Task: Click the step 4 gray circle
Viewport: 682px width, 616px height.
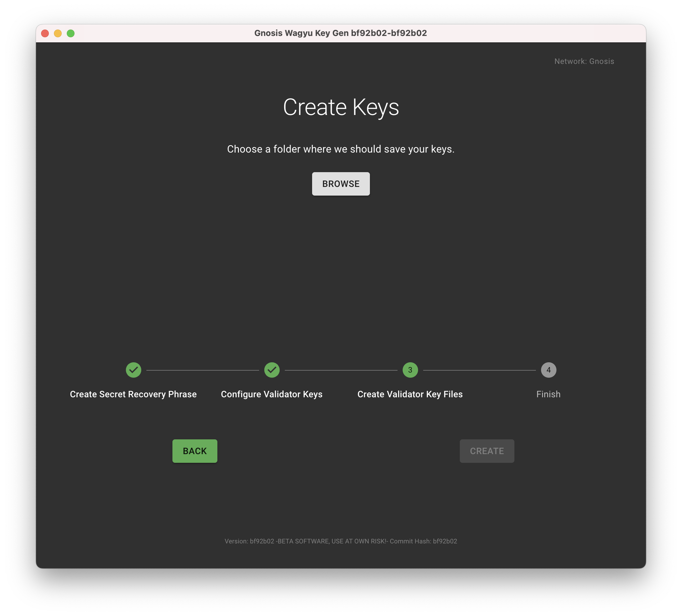Action: pyautogui.click(x=548, y=370)
